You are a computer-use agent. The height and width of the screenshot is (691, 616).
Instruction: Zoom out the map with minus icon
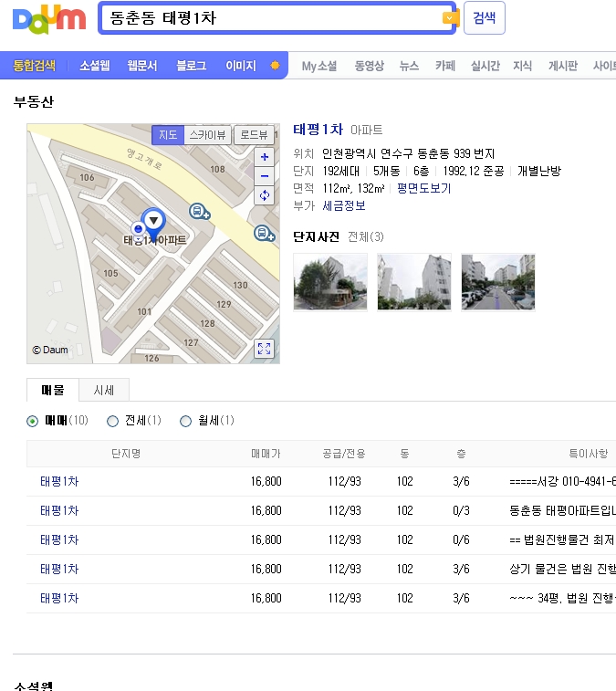(265, 176)
